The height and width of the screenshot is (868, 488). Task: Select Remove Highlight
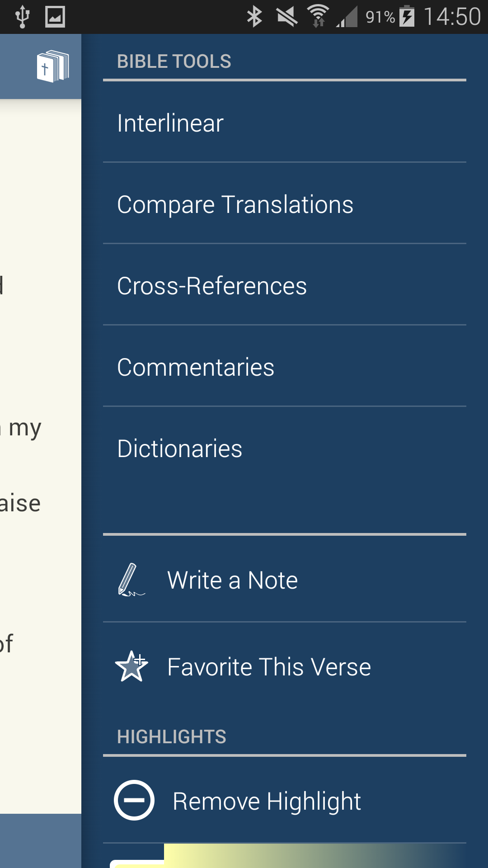267,801
